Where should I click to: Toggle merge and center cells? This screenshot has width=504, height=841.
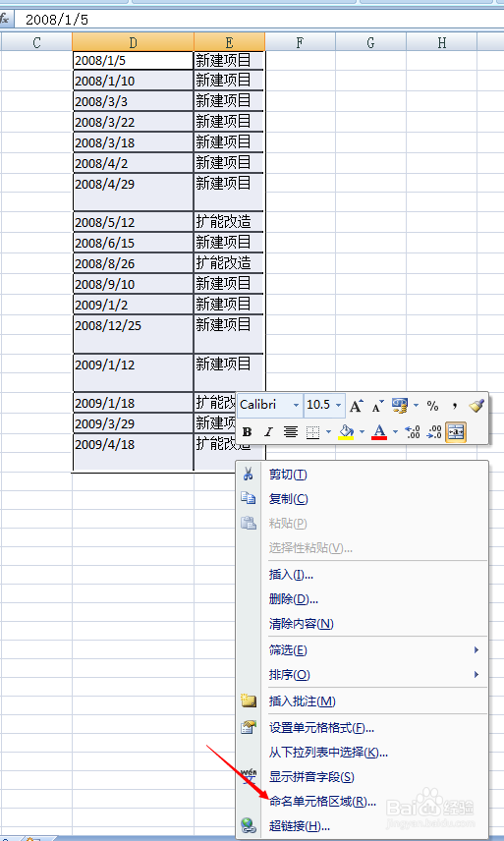click(x=456, y=431)
